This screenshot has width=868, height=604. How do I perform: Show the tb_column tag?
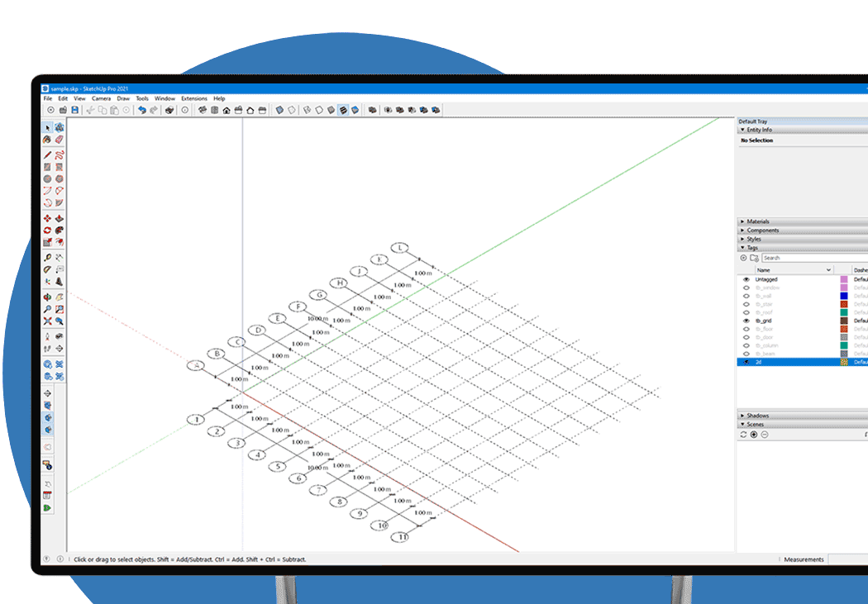(x=746, y=345)
